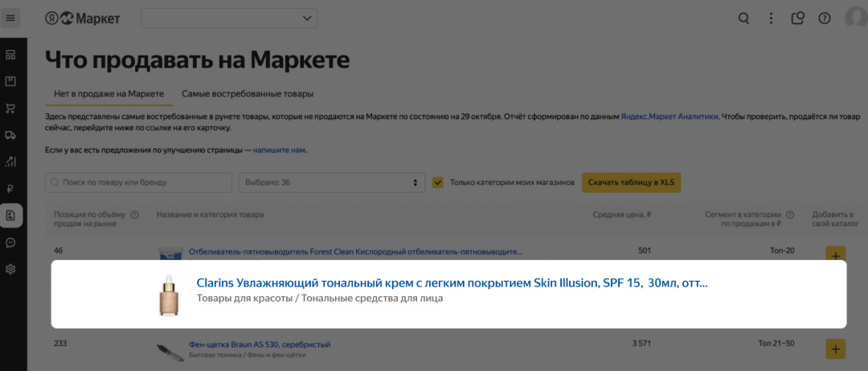Click the search magnifier in header
868x371 pixels.
point(744,19)
